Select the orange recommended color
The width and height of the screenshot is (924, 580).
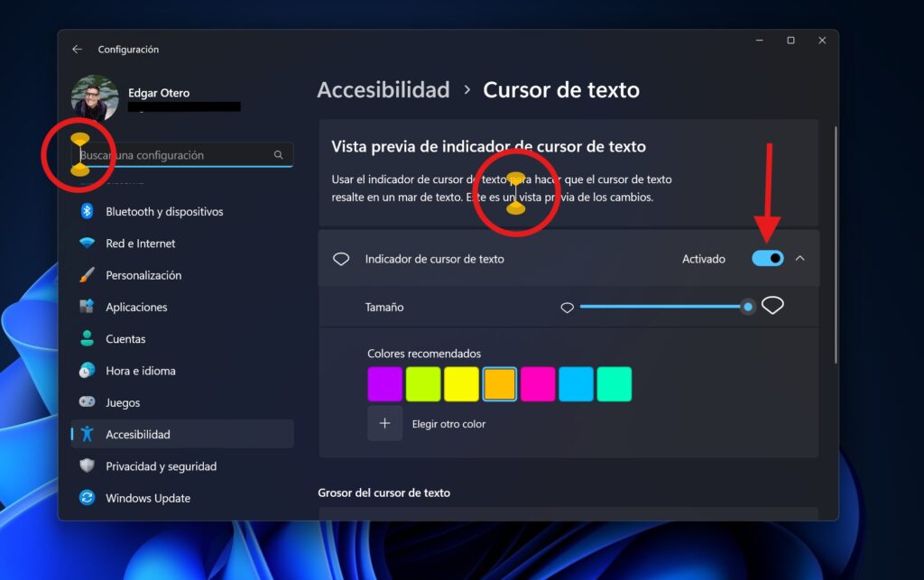500,384
